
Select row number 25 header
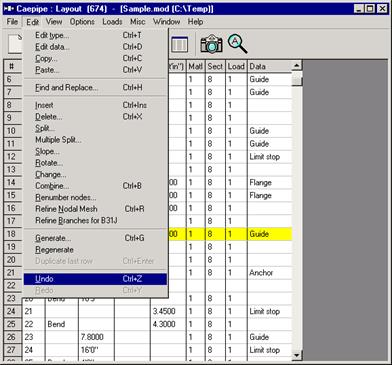(x=12, y=324)
